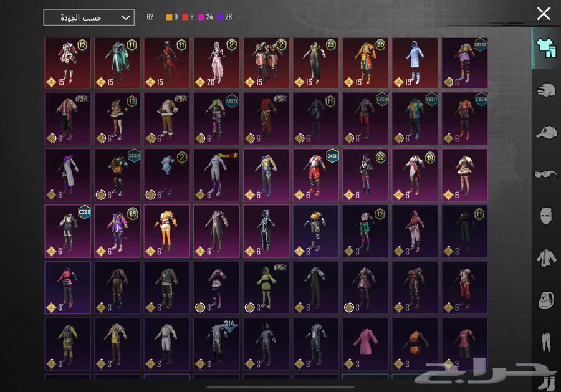Select the baseball cap category icon
The image size is (561, 392).
tap(546, 132)
